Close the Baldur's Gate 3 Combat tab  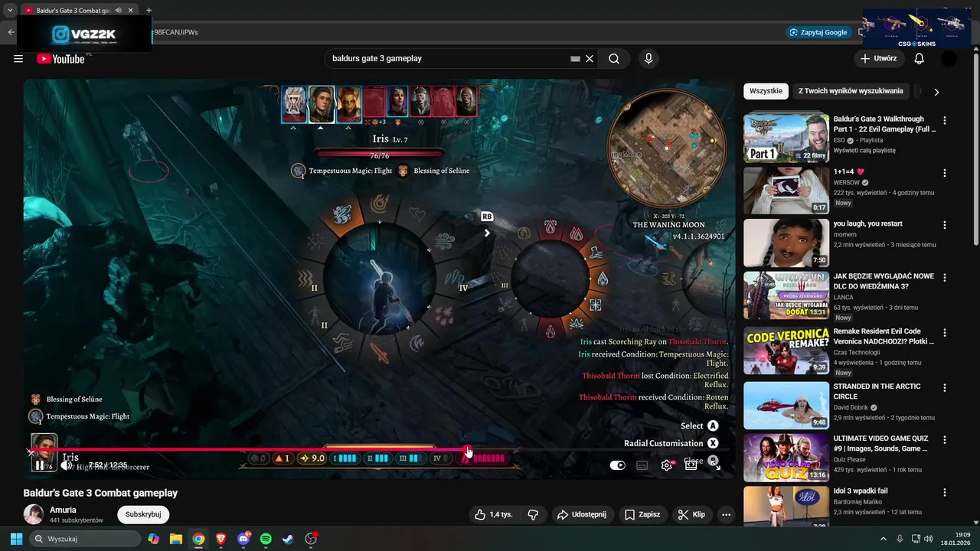click(x=131, y=11)
